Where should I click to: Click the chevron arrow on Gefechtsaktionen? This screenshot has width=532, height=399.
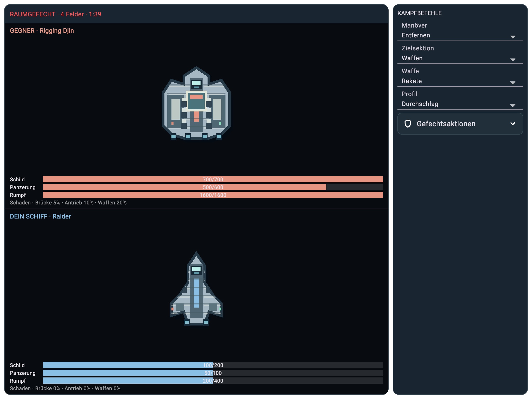tap(513, 124)
